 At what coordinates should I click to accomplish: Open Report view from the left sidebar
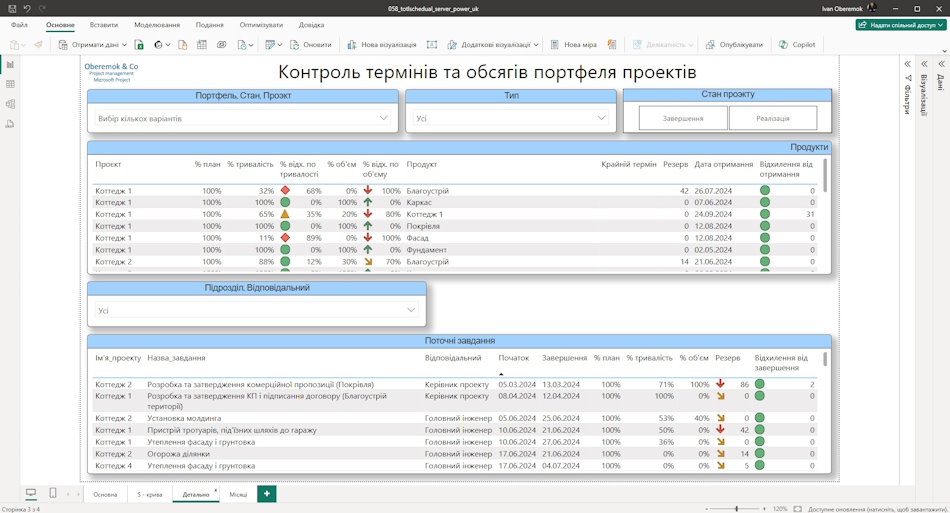pyautogui.click(x=10, y=64)
